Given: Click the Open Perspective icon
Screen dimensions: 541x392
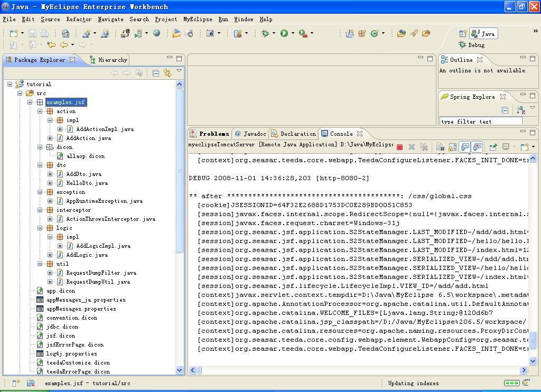Looking at the screenshot, I should pyautogui.click(x=463, y=34).
